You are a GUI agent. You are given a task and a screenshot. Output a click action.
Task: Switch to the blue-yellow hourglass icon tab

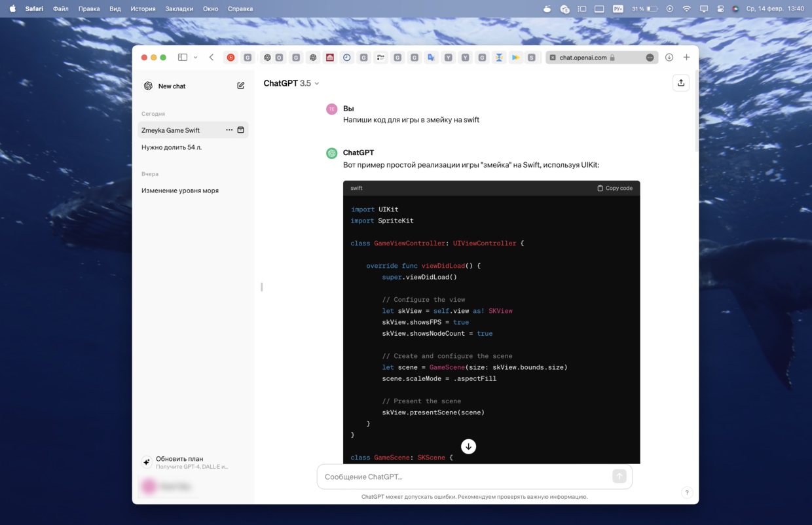(x=499, y=58)
